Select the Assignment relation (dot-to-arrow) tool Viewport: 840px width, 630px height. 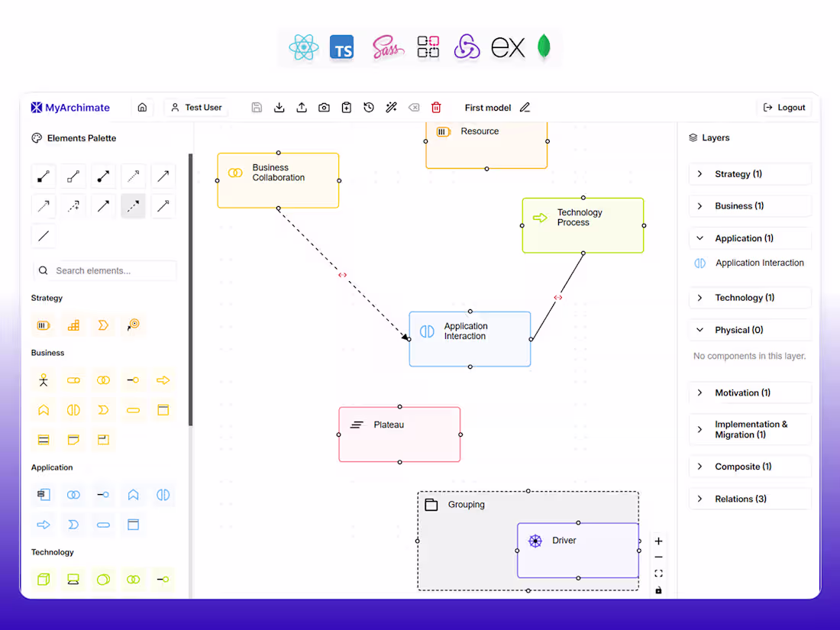click(x=103, y=176)
